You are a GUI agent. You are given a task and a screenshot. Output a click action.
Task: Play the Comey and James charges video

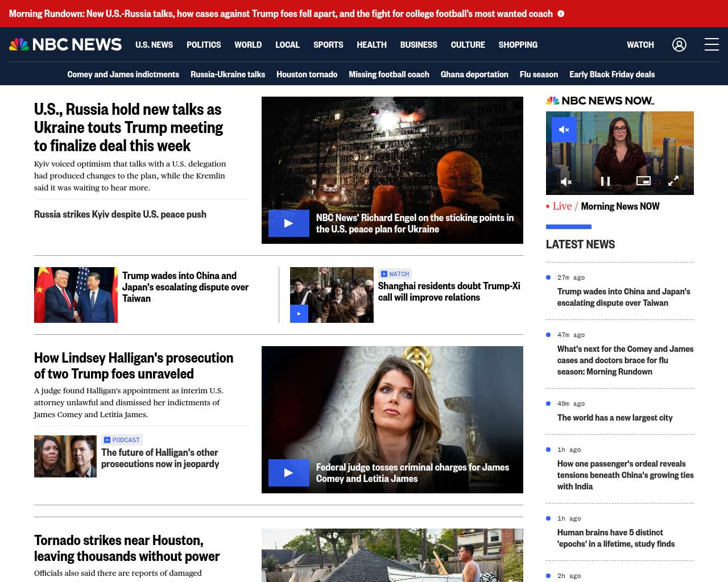coord(288,473)
